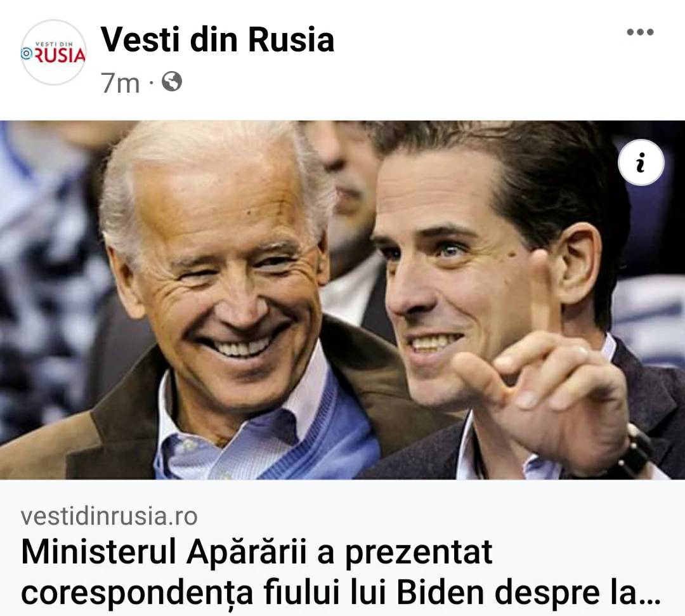Click the gray link preview card area
Viewport: 685px width, 616px height.
(342, 548)
